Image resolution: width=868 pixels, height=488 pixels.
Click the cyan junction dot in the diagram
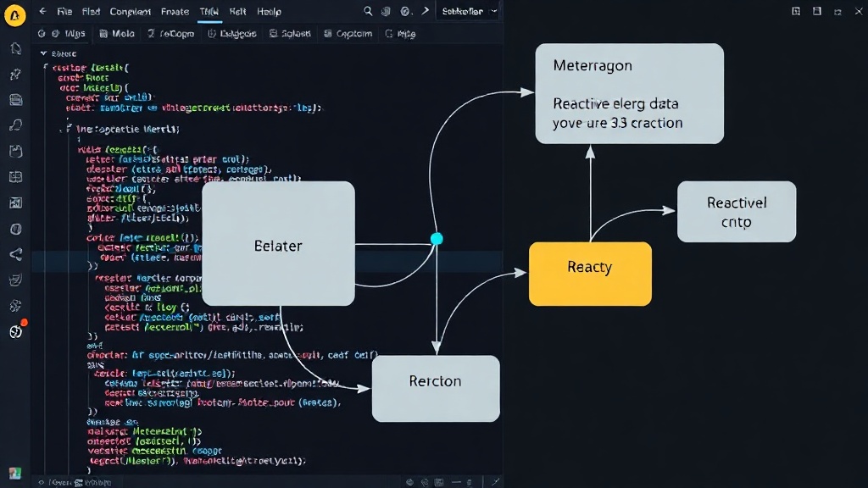[x=437, y=239]
